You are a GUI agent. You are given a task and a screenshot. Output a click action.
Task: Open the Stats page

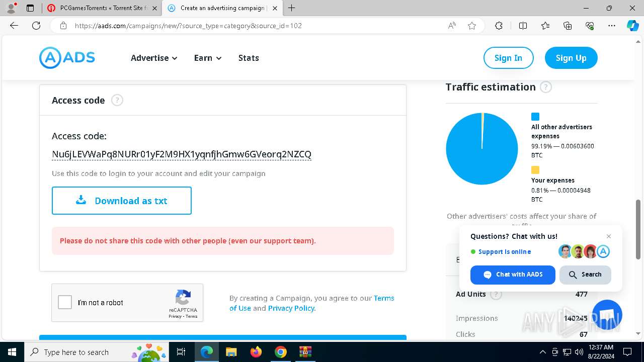[249, 58]
